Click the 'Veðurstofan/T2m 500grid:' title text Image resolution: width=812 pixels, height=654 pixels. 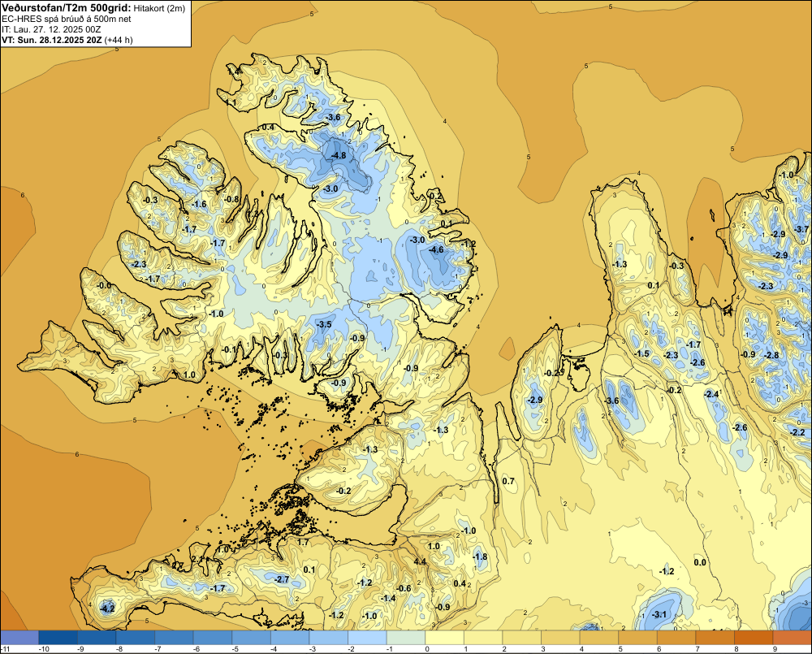[x=67, y=8]
